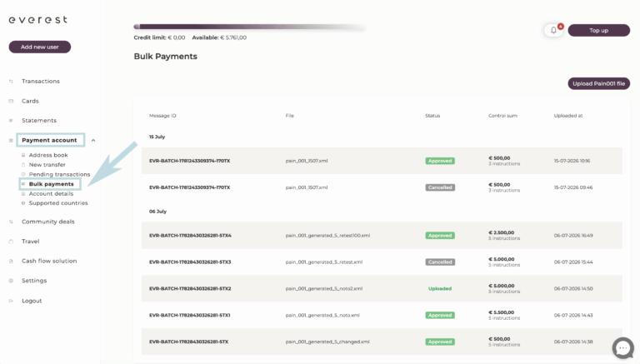Open batch EVR-BATCH-17828430326281-5TX
Image resolution: width=640 pixels, height=364 pixels.
188,342
